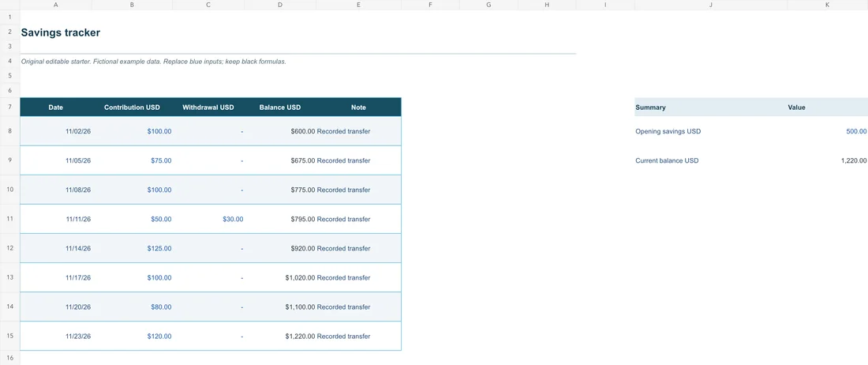Screen dimensions: 868x365
Task: Select column F header
Action: 430,5
